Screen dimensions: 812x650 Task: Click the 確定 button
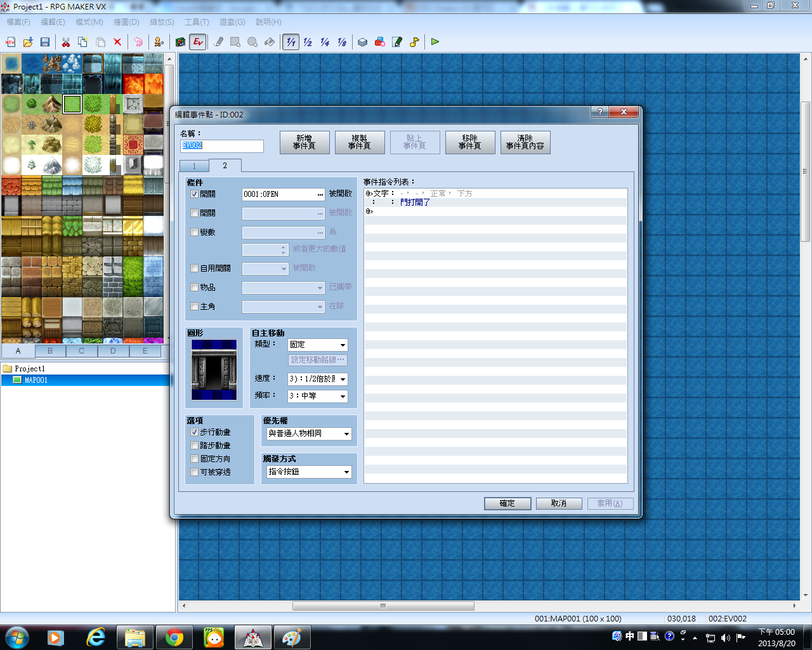(507, 503)
